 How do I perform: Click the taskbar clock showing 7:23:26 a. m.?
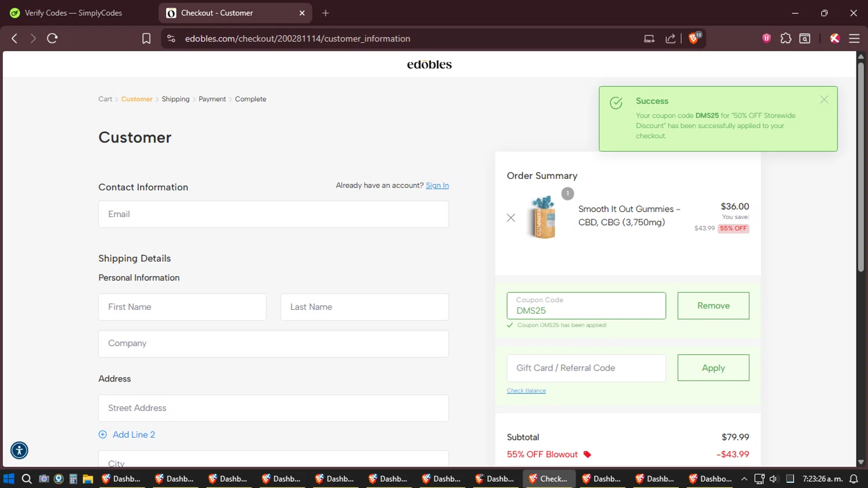[x=822, y=479]
